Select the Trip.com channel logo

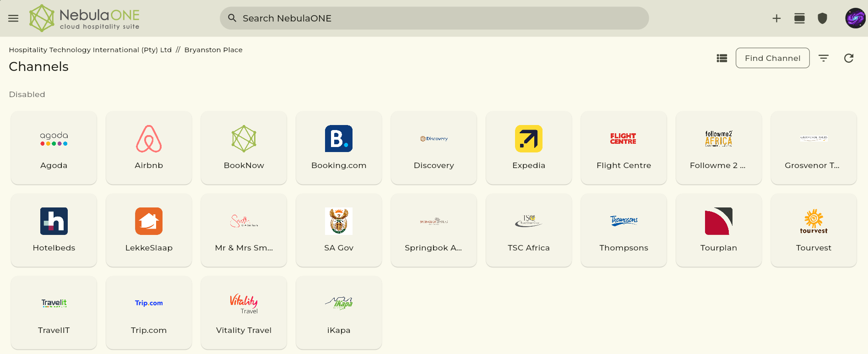point(149,303)
